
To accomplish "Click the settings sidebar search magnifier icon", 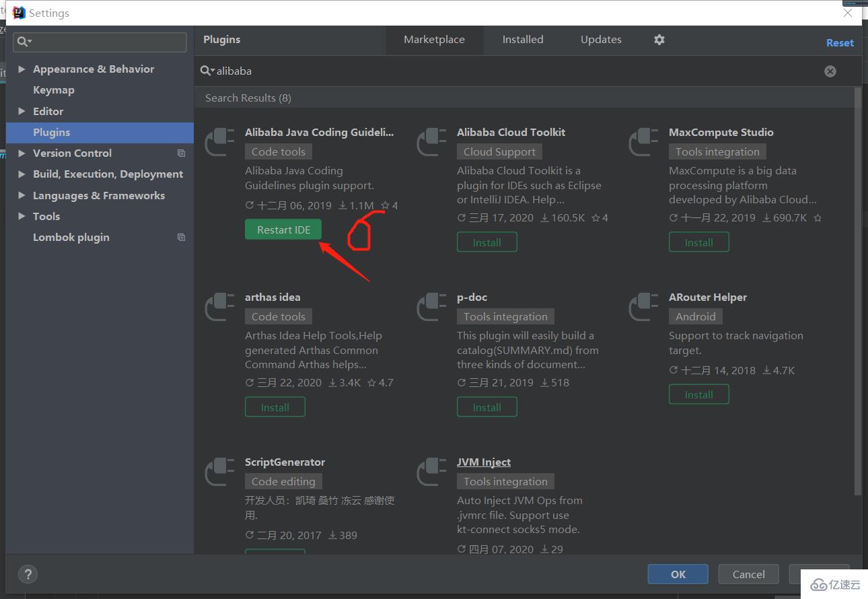I will tap(24, 42).
